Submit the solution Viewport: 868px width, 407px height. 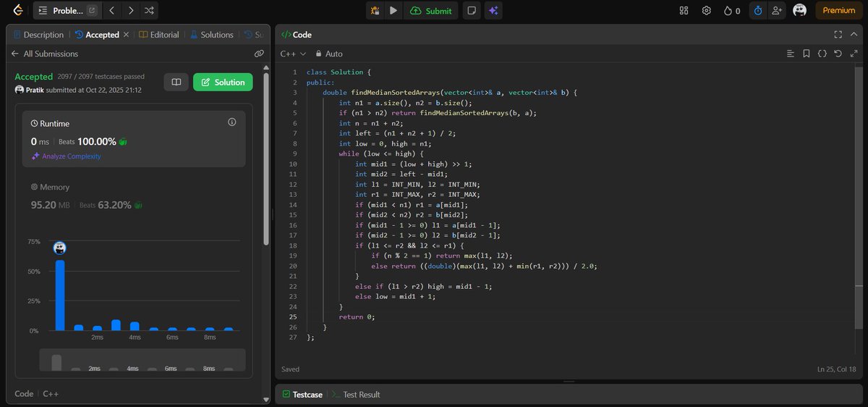pos(431,10)
